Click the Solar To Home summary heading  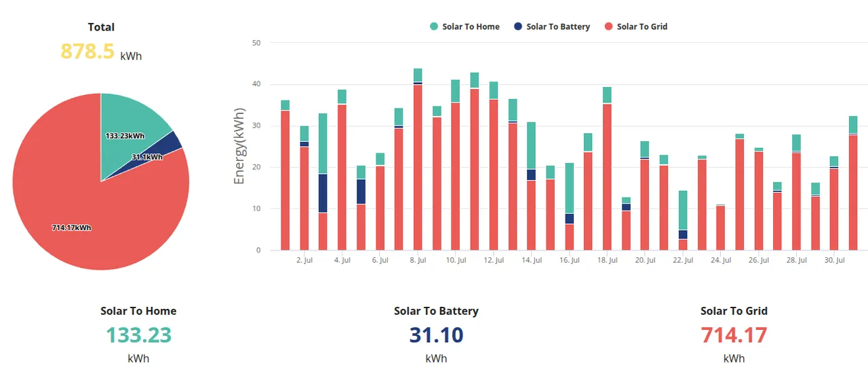pos(138,311)
